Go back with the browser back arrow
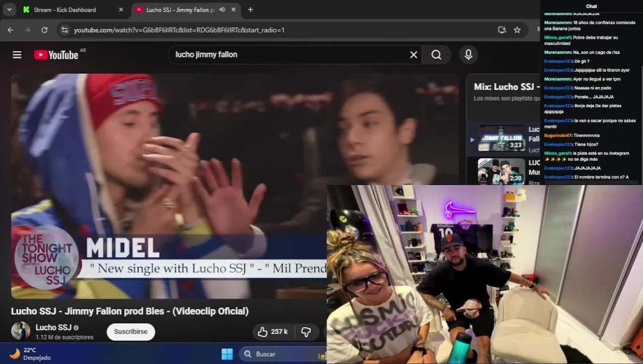 tap(11, 30)
